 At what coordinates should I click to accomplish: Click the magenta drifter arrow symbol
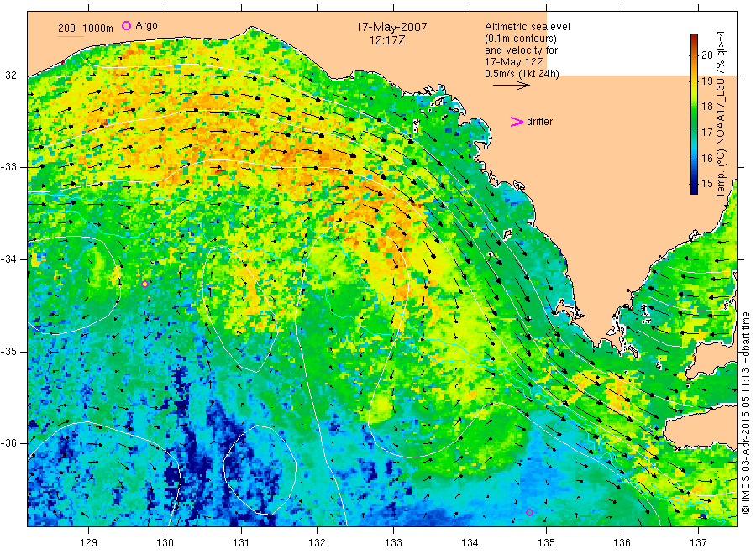[x=517, y=122]
